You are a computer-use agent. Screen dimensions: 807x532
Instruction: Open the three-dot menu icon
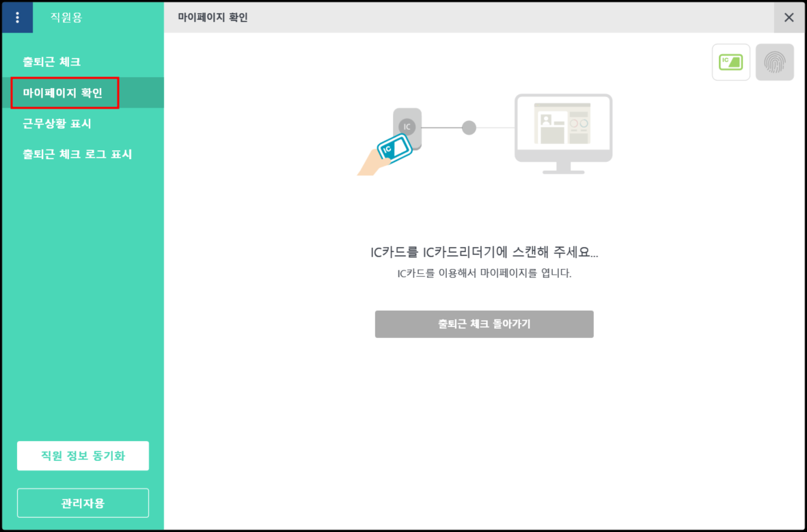[17, 18]
